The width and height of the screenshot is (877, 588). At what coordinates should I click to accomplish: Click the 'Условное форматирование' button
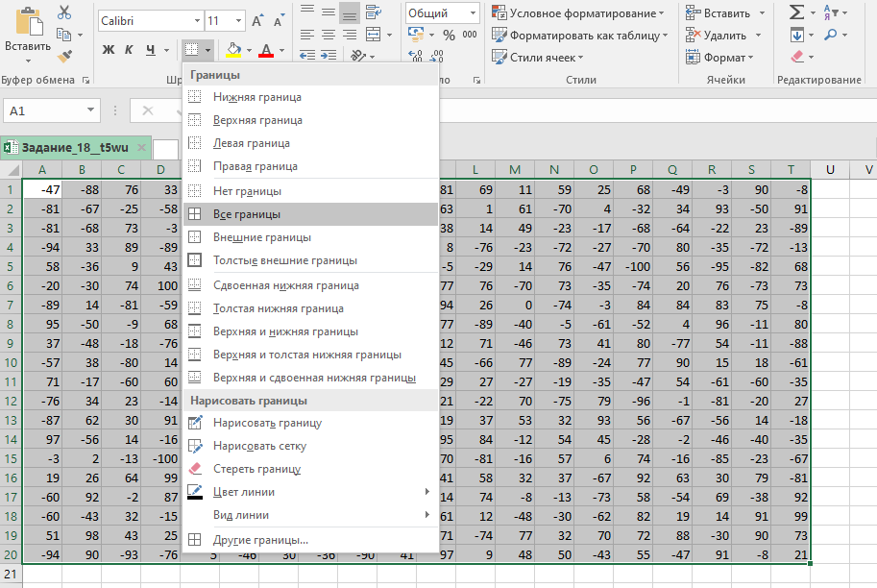pyautogui.click(x=578, y=12)
